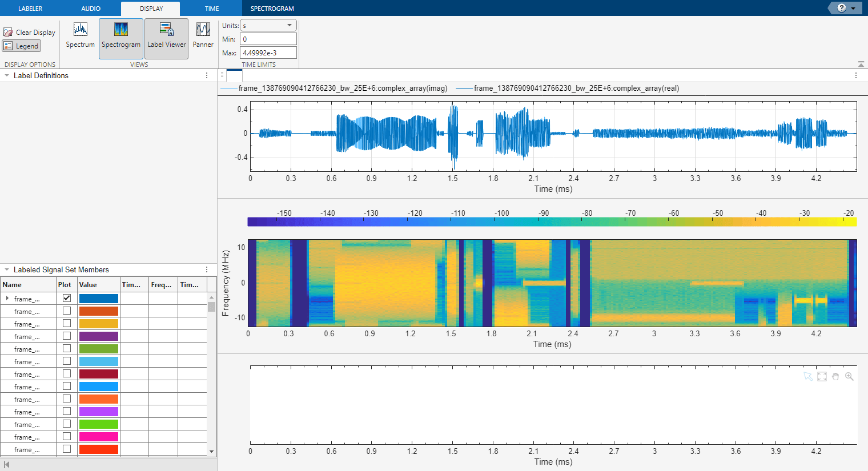Expand the first frame signal tree item

point(7,298)
